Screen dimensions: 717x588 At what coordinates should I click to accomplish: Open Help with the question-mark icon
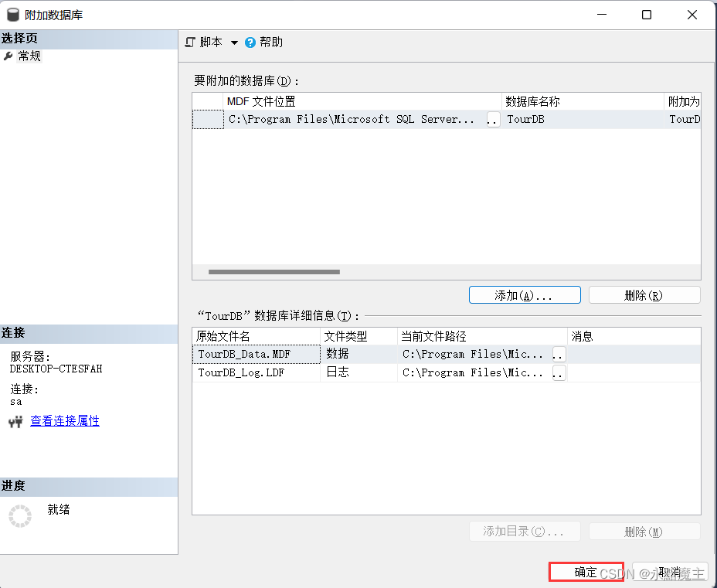click(x=250, y=42)
